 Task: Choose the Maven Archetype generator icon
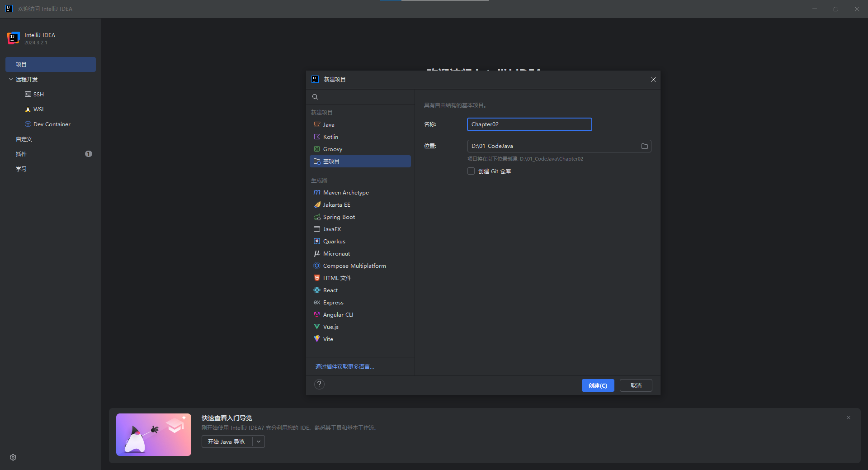(x=317, y=192)
